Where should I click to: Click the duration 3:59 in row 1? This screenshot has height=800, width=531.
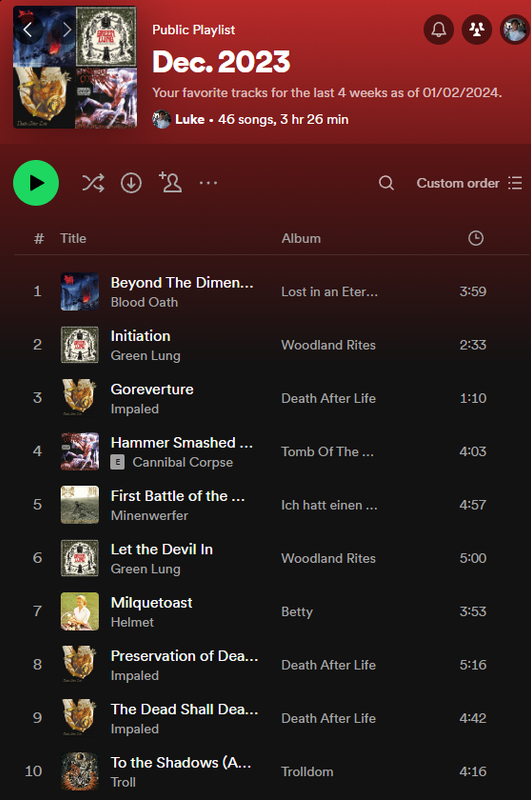tap(473, 291)
